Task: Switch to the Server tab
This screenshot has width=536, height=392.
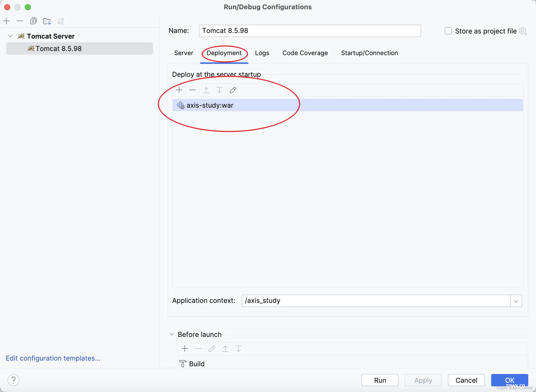Action: coord(183,53)
